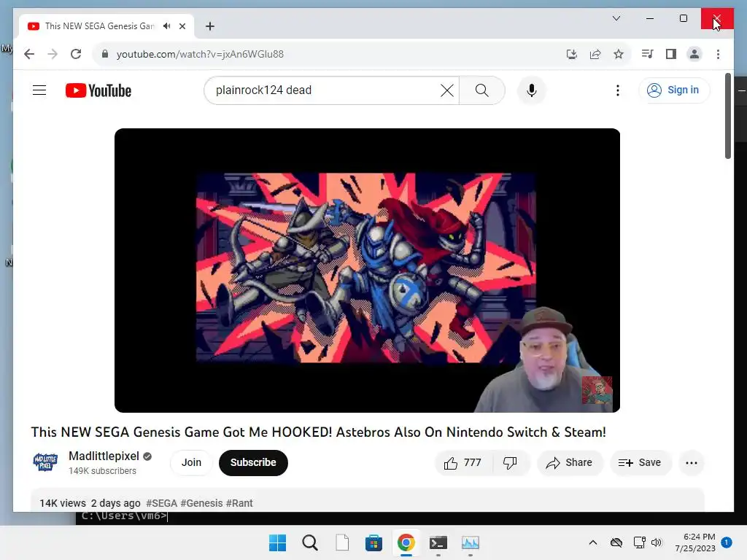Open the network tray icon
The image size is (747, 560).
pyautogui.click(x=639, y=542)
